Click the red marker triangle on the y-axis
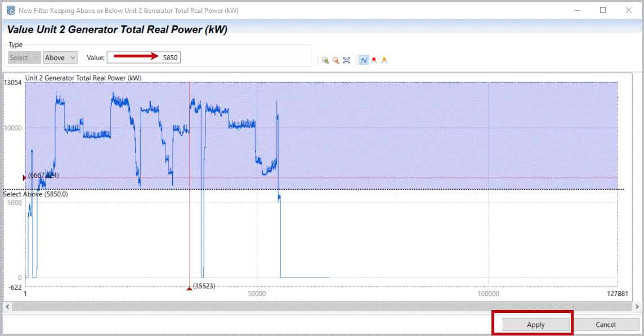 (x=24, y=178)
